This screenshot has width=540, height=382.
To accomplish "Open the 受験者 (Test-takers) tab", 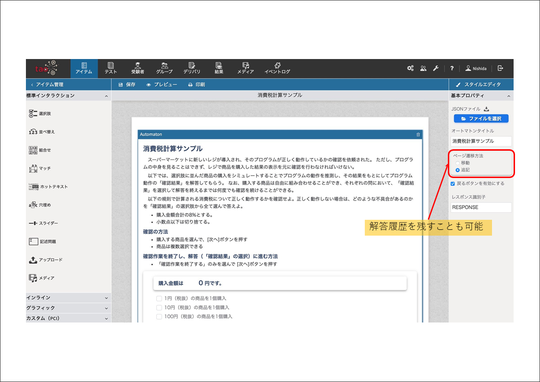I will pyautogui.click(x=137, y=68).
